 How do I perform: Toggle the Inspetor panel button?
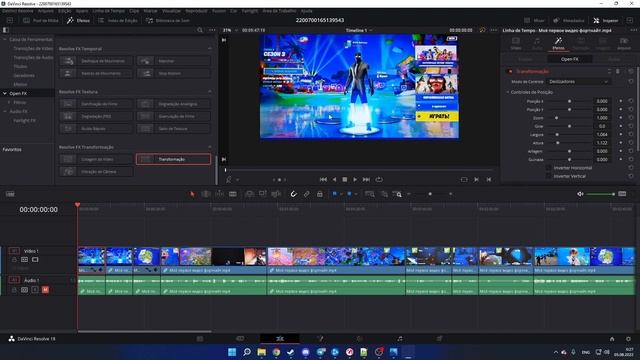[606, 20]
